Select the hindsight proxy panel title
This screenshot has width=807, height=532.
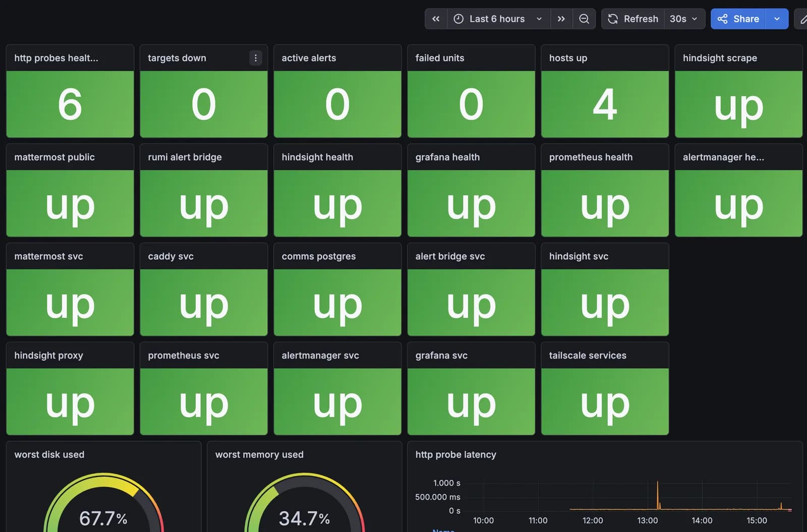(x=48, y=356)
